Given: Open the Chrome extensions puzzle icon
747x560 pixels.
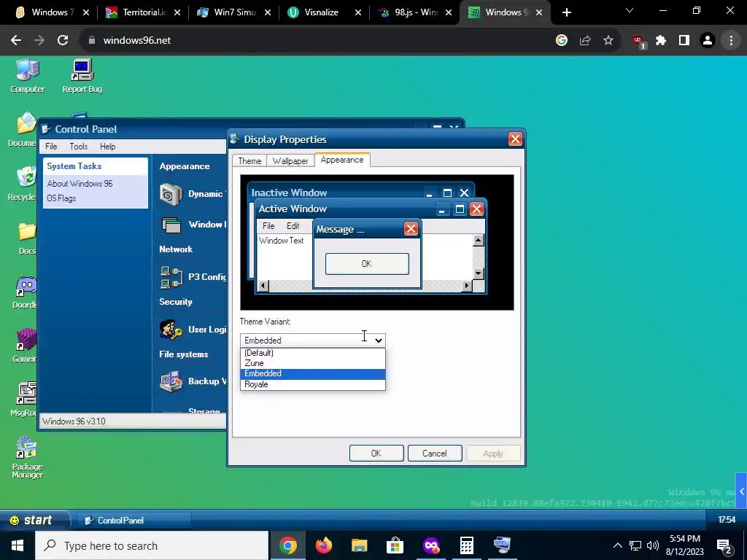Looking at the screenshot, I should click(x=661, y=41).
